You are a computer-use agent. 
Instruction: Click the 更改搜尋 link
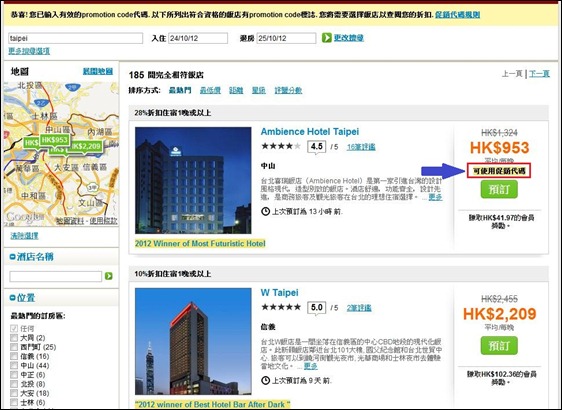[x=349, y=38]
